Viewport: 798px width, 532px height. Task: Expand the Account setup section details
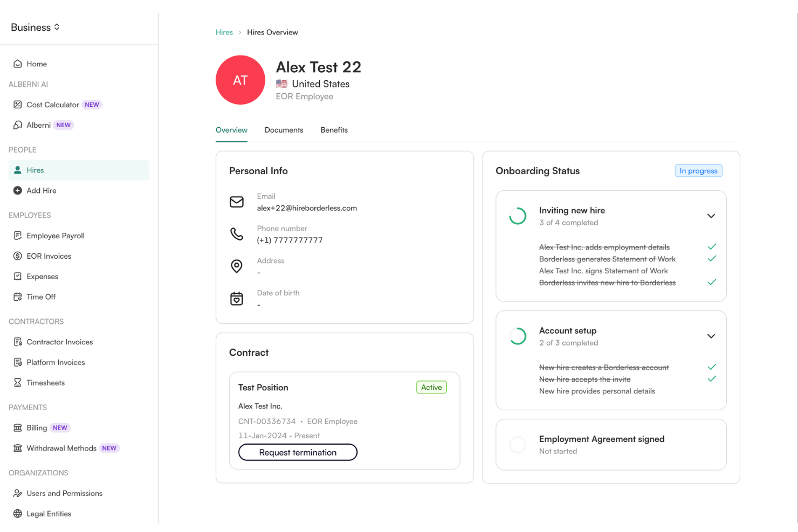(x=711, y=335)
